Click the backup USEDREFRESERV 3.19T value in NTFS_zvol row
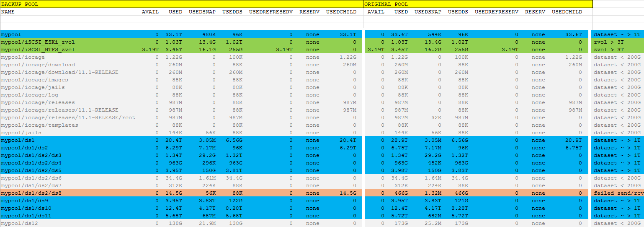The width and height of the screenshot is (644, 227). tap(284, 50)
